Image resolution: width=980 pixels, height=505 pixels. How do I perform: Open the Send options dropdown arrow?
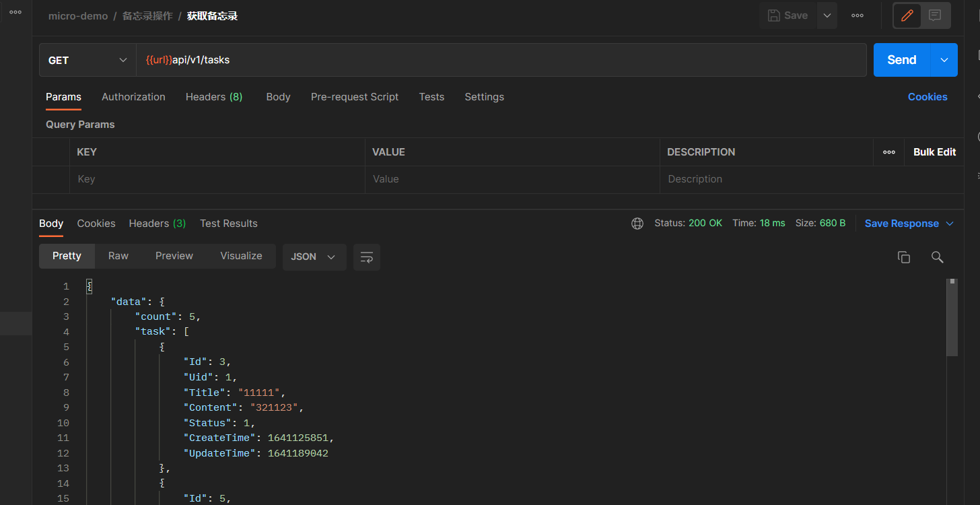[x=944, y=60]
